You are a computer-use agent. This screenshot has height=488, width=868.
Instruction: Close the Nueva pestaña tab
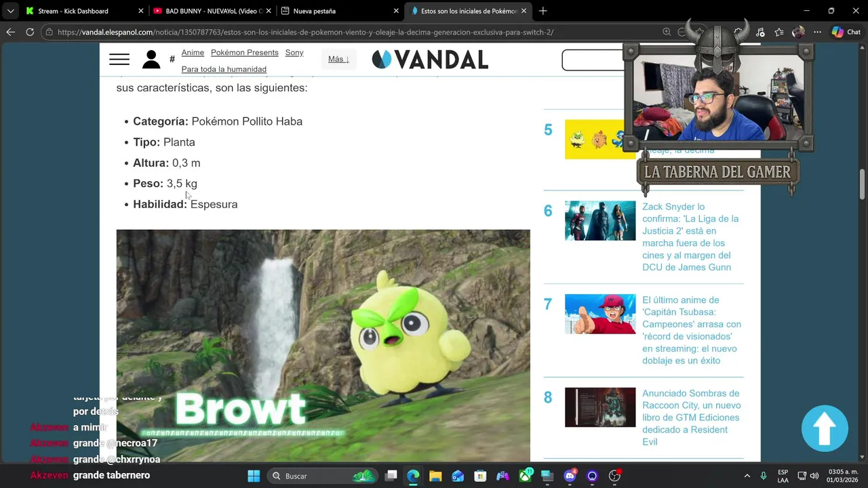[x=396, y=11]
